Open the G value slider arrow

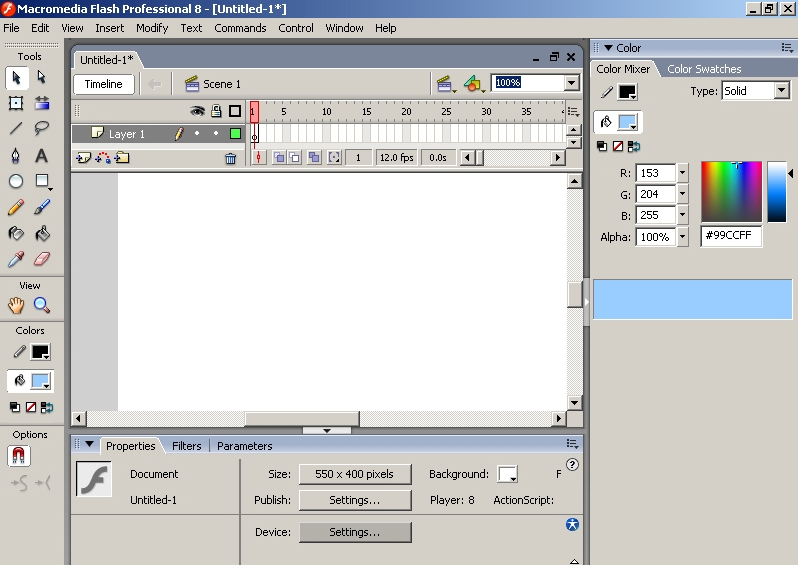coord(682,194)
